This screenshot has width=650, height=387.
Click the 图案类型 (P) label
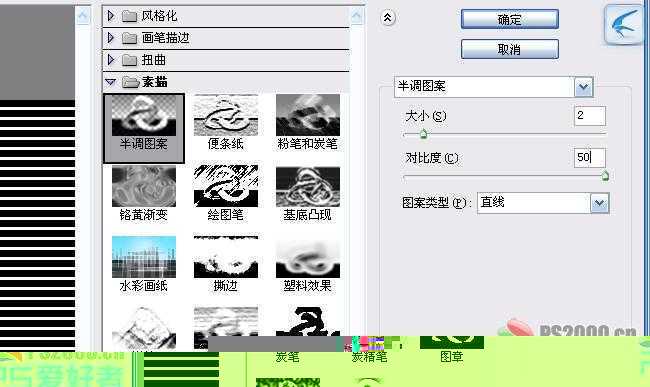437,203
